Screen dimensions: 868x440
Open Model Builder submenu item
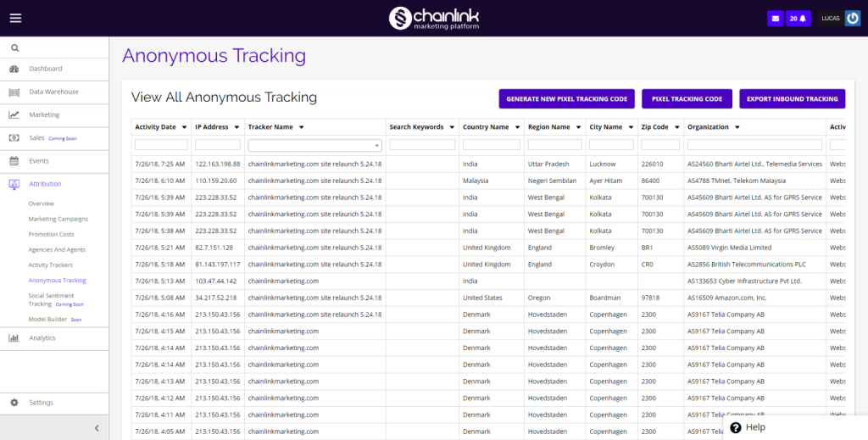[47, 320]
